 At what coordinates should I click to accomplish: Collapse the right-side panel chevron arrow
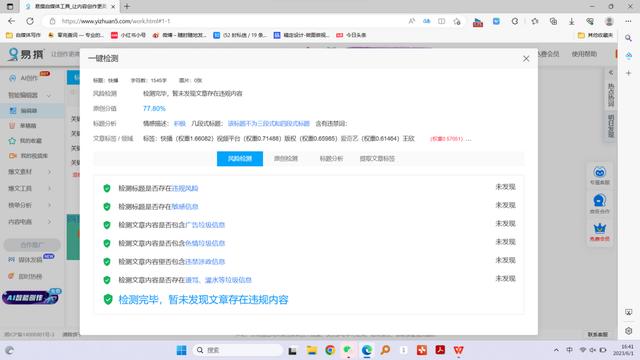[611, 73]
